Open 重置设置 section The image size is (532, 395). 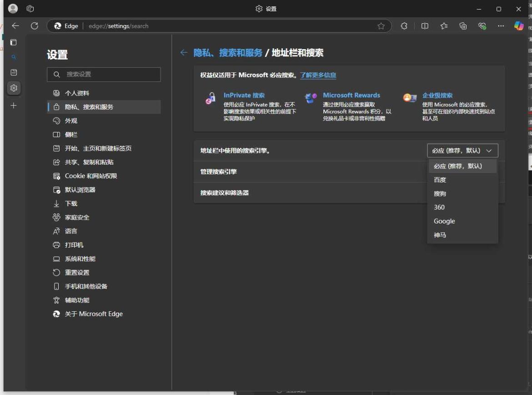pos(104,273)
